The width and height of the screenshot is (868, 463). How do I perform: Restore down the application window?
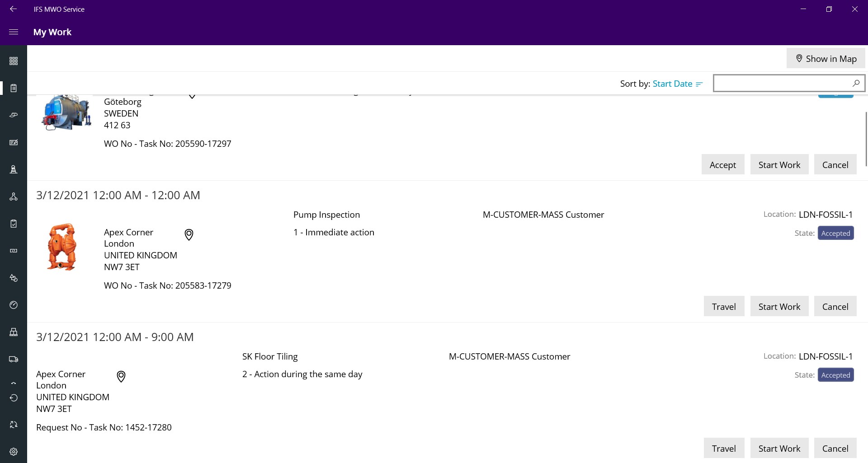[829, 9]
